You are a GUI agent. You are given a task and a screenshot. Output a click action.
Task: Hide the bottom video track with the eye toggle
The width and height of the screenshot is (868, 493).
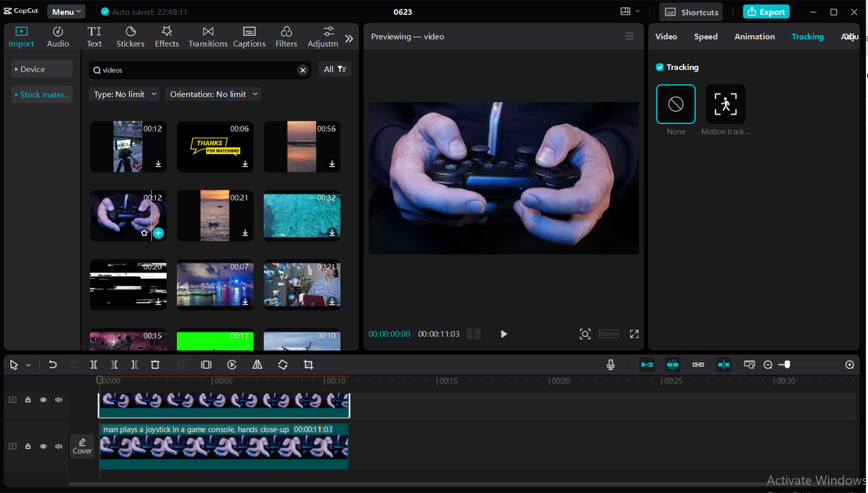(x=43, y=446)
